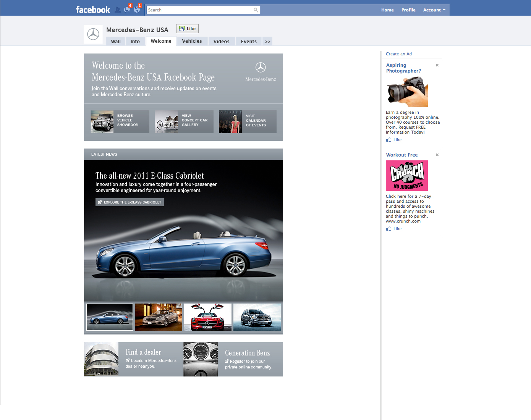Open the Visit Calendar of Events tile

[248, 122]
